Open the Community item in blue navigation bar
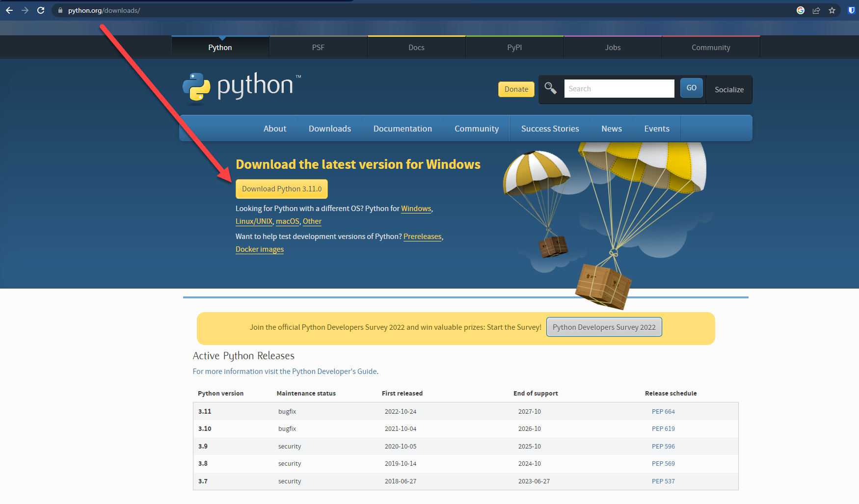The image size is (859, 504). [x=477, y=129]
